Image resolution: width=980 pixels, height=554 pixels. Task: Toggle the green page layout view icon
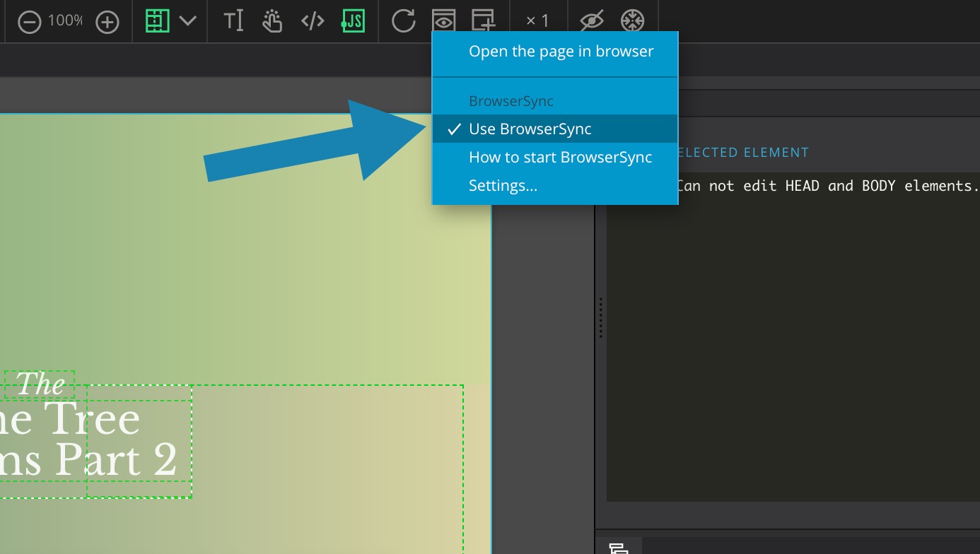pos(158,20)
